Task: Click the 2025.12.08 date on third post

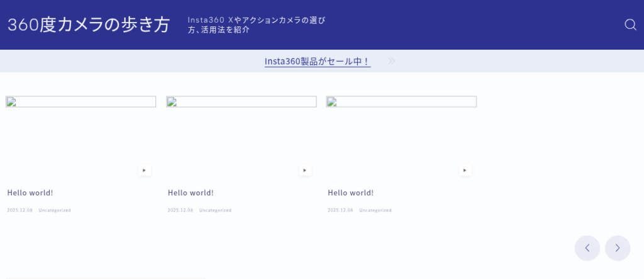Action: coord(340,210)
